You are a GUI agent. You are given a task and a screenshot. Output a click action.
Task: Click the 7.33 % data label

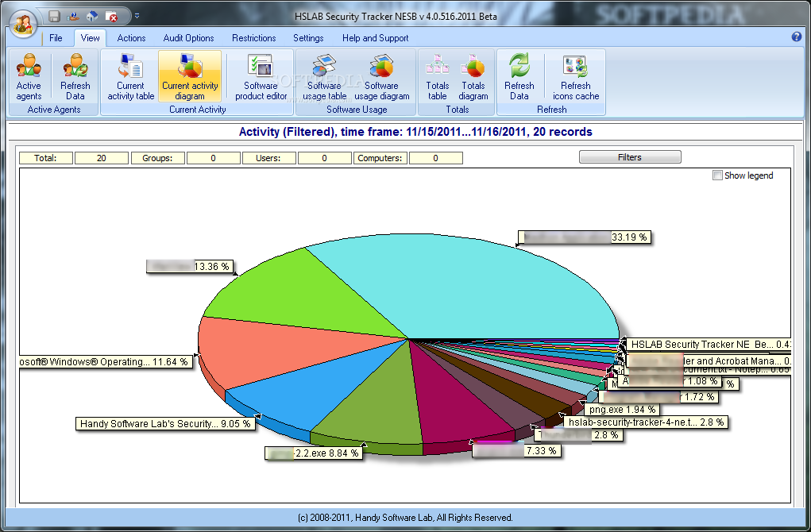point(516,451)
